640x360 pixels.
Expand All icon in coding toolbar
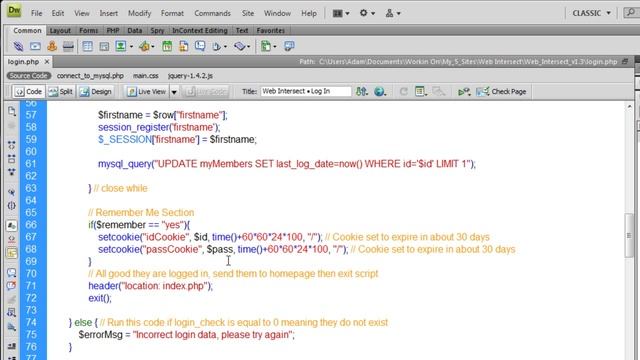(11, 172)
